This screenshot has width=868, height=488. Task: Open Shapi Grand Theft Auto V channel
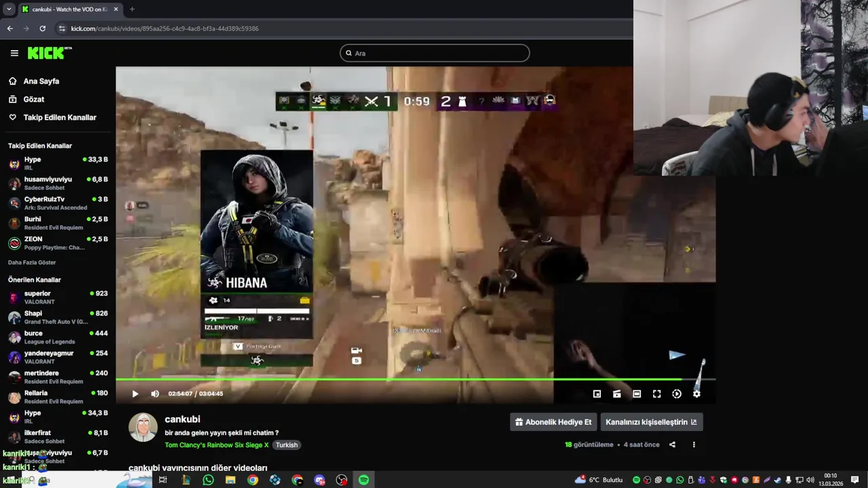[x=58, y=317]
